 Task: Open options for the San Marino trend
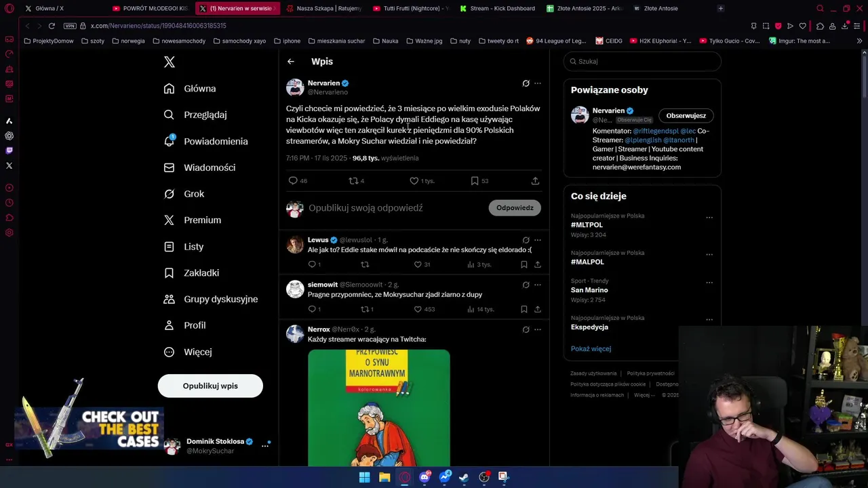click(x=709, y=283)
